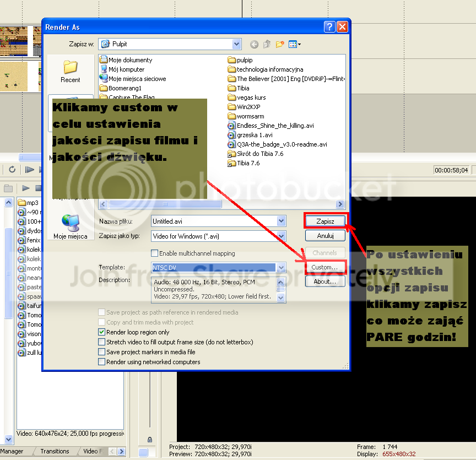
Task: Click Vegas timeline horizontal scrollbar thumb
Action: [x=29, y=157]
